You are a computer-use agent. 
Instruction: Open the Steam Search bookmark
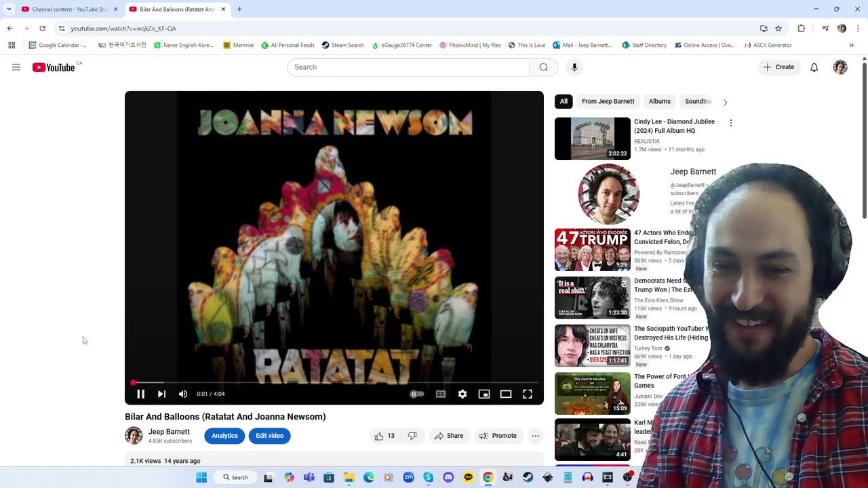point(343,45)
